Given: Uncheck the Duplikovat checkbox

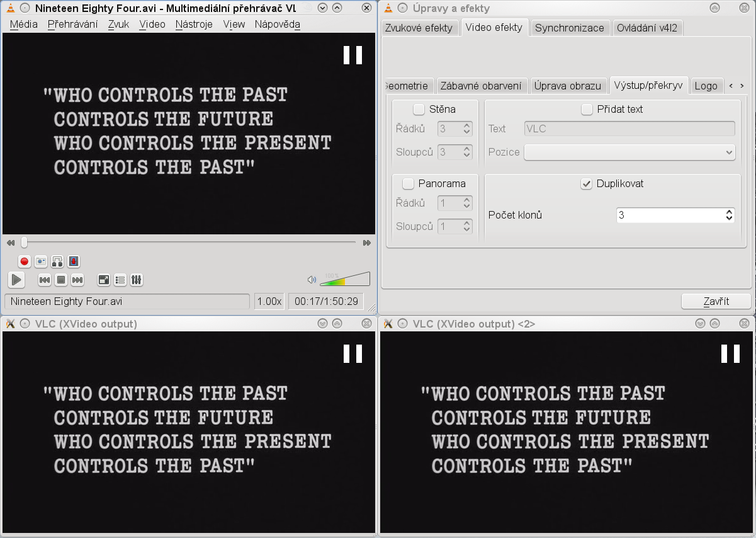Looking at the screenshot, I should tap(586, 184).
